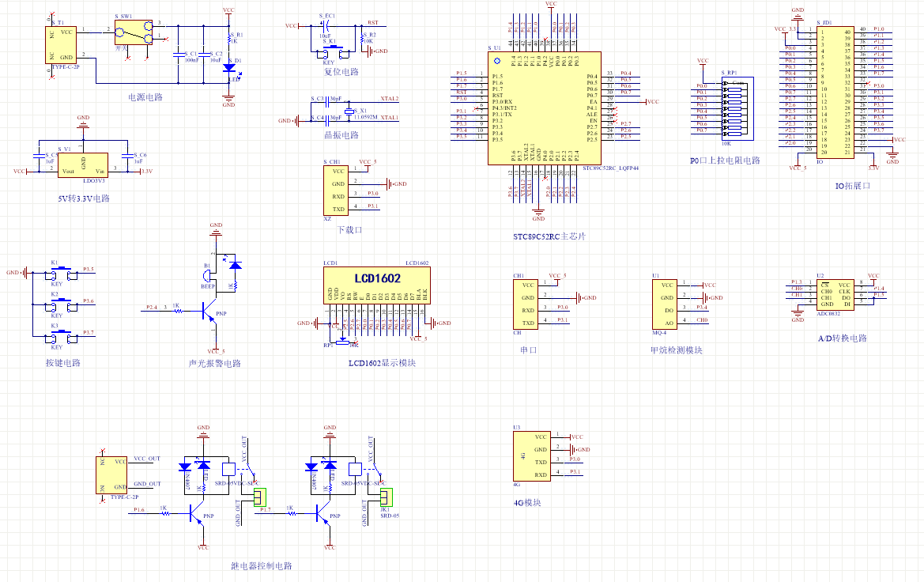Select the JK1 relay terminal block

click(386, 497)
